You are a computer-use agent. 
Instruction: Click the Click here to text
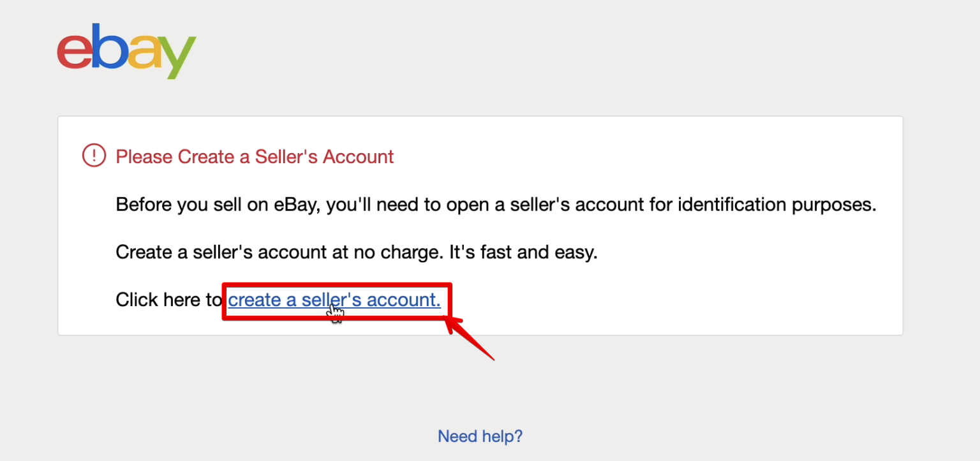tap(169, 300)
